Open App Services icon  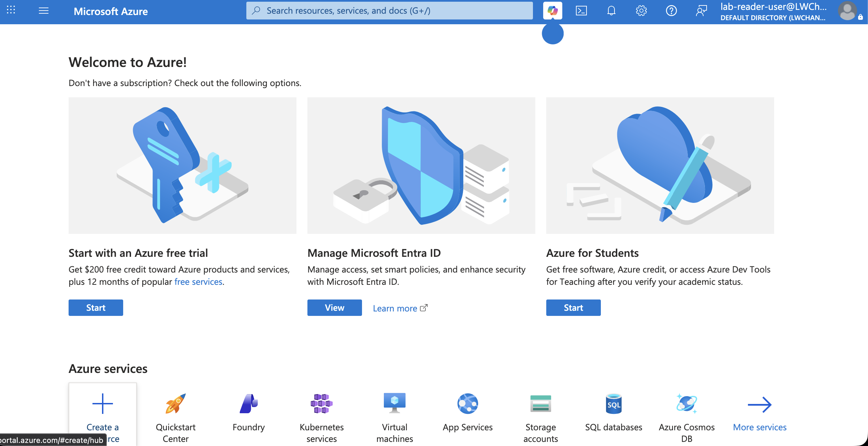pos(468,404)
